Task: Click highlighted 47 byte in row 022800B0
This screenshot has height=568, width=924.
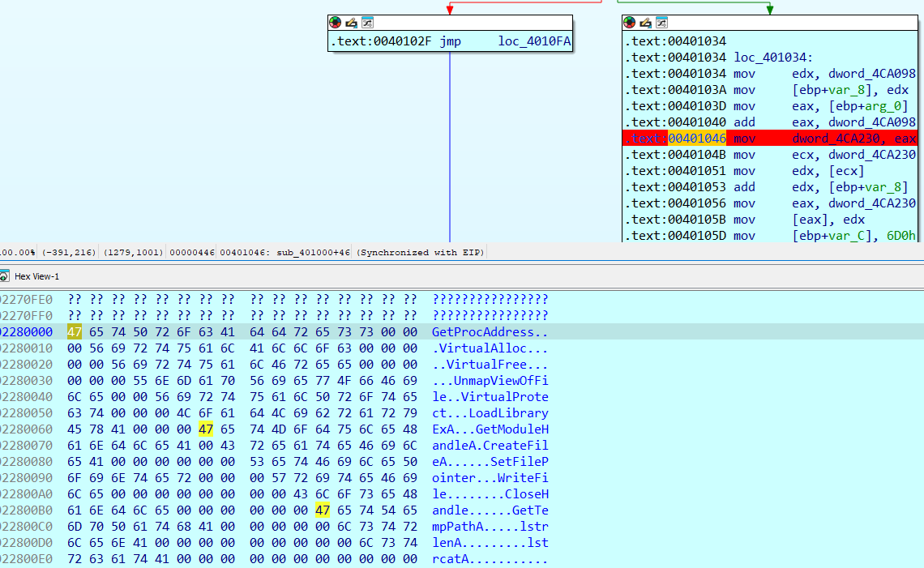Action: click(x=323, y=510)
